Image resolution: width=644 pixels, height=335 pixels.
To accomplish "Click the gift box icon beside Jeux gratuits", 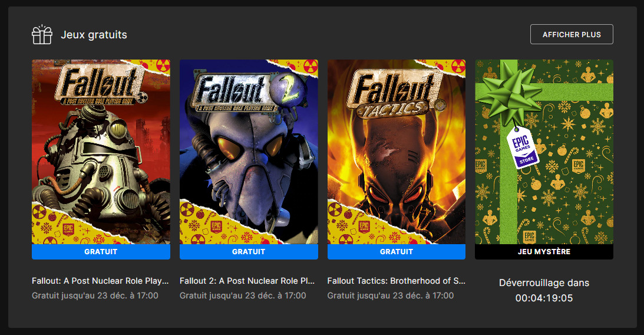I will [42, 35].
